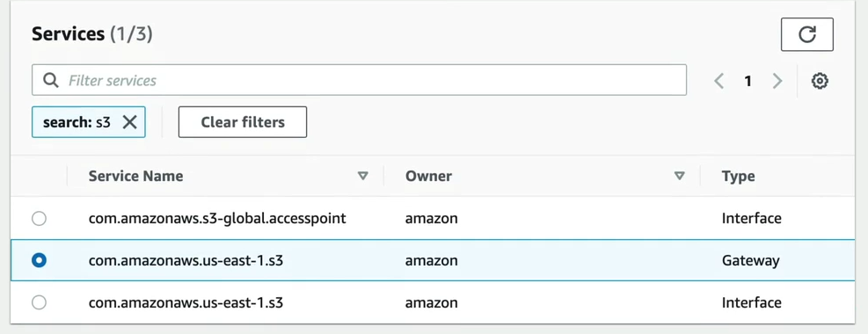
Task: Sort by Service Name arrow
Action: [x=362, y=177]
